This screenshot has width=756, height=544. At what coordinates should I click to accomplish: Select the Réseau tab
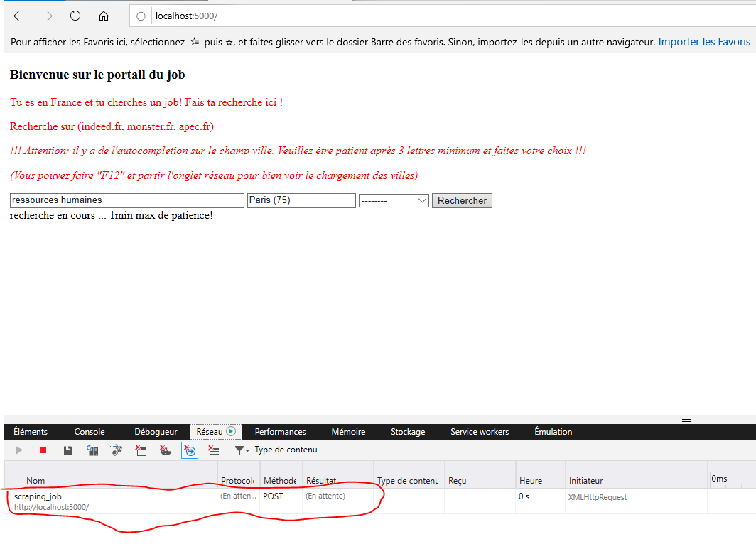click(215, 432)
